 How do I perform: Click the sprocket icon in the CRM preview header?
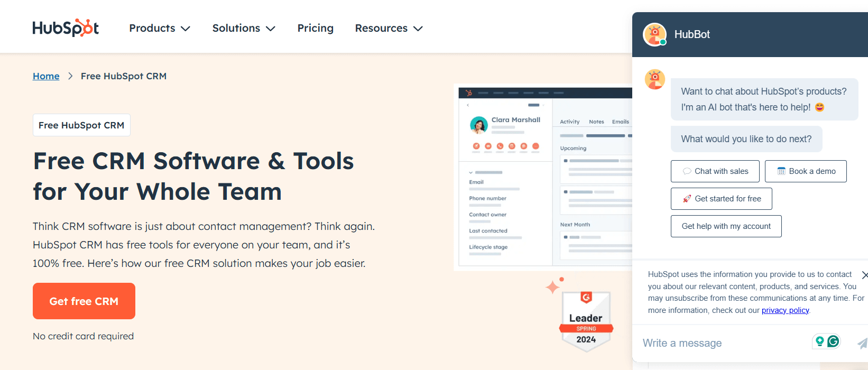(x=469, y=93)
